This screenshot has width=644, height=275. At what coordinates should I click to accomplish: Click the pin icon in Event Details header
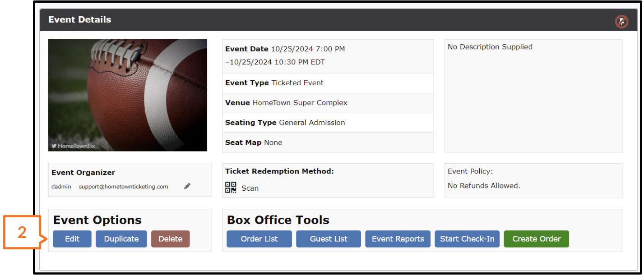pyautogui.click(x=621, y=21)
